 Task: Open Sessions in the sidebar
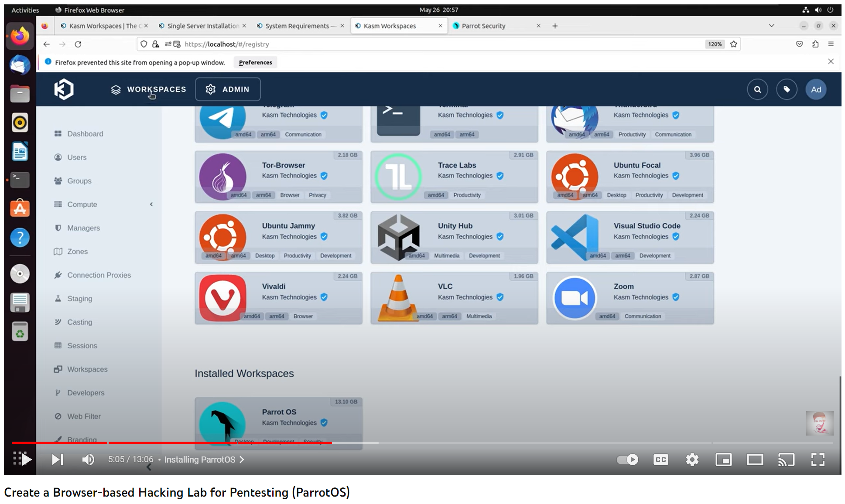[82, 346]
